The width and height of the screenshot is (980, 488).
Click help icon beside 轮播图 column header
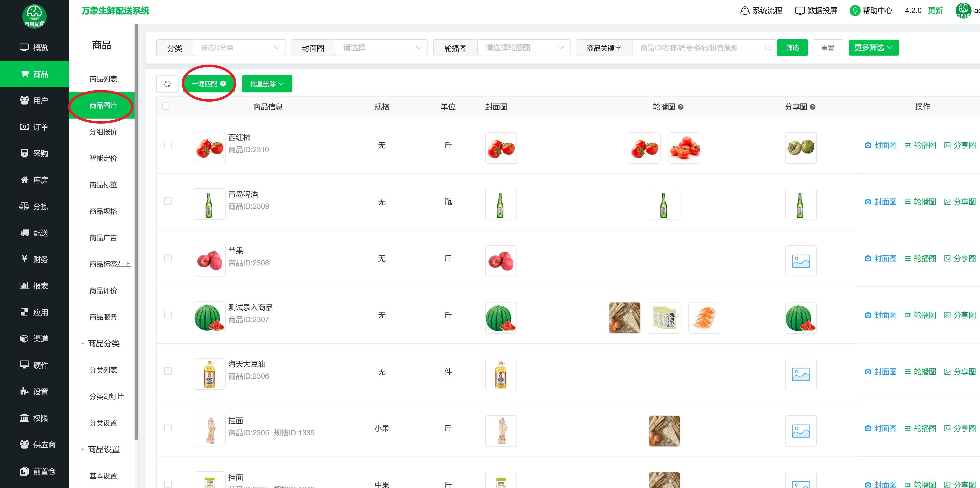[x=681, y=107]
